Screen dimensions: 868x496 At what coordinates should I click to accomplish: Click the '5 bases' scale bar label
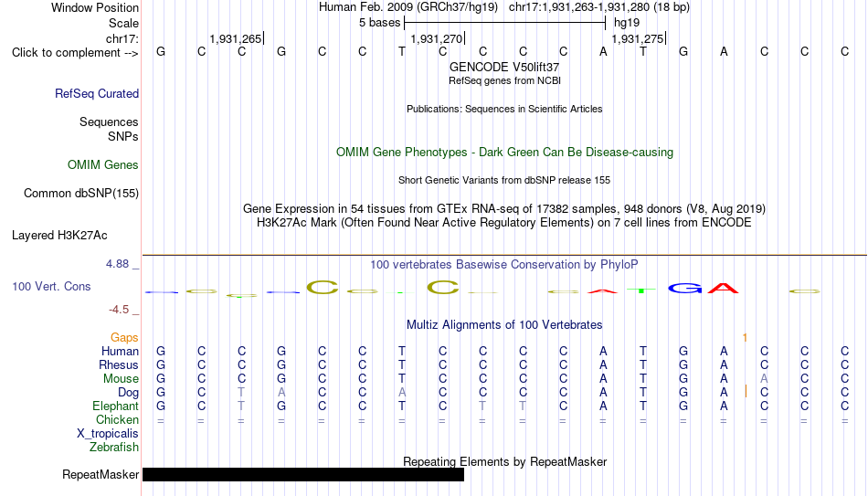point(379,23)
